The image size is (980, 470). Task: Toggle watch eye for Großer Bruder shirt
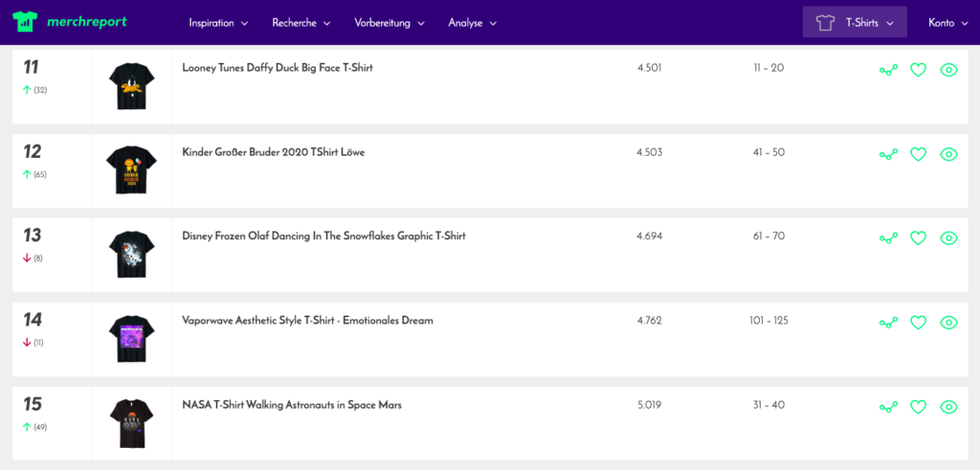tap(948, 154)
